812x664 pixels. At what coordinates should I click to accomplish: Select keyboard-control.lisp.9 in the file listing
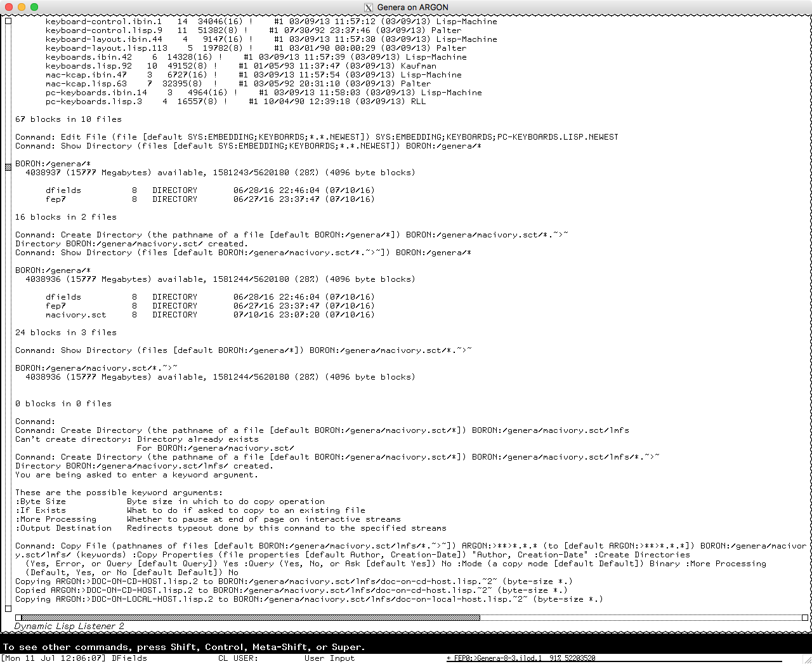click(x=103, y=30)
